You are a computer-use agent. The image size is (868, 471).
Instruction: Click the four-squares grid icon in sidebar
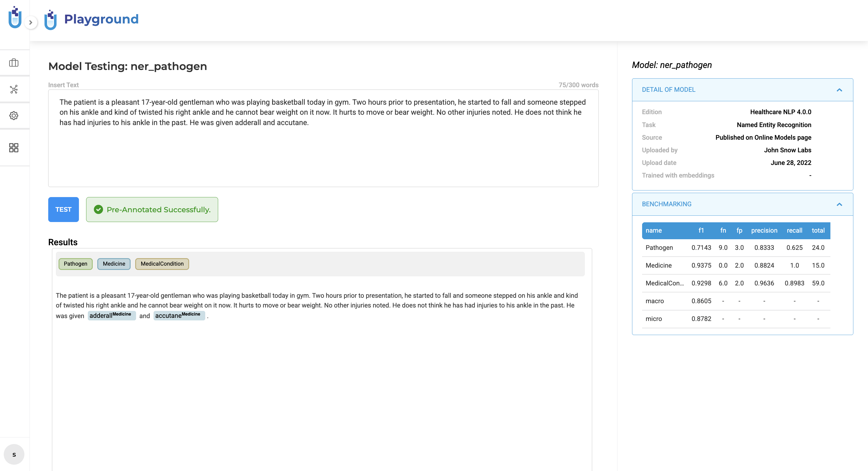pyautogui.click(x=14, y=147)
